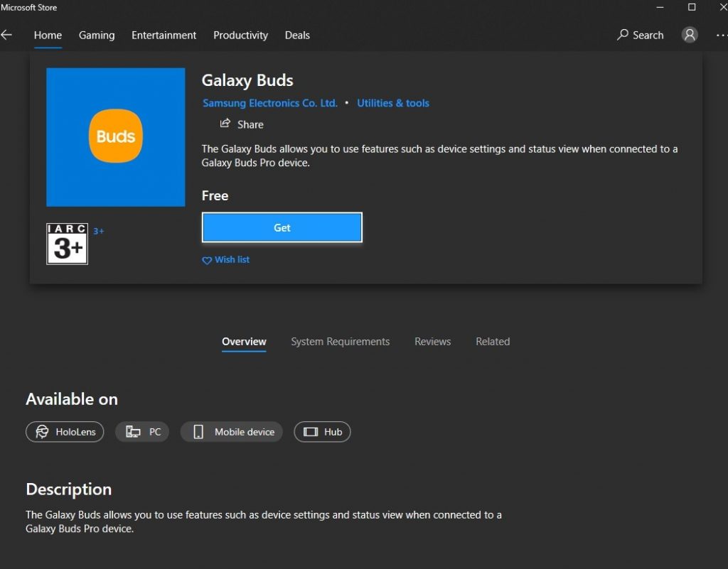
Task: Click the Available on heading
Action: (x=72, y=399)
